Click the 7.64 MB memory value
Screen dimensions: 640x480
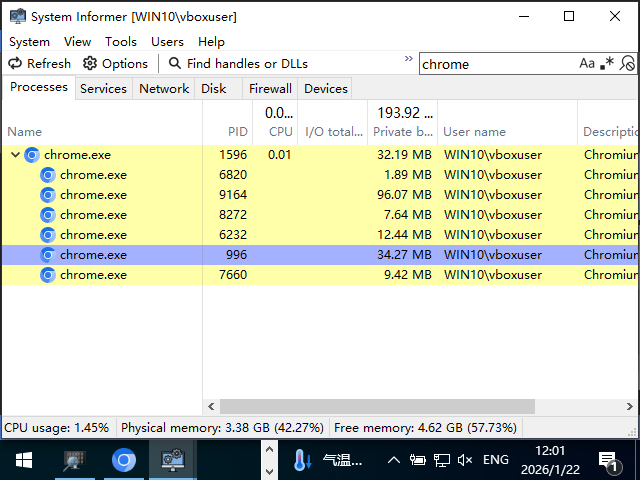pyautogui.click(x=407, y=215)
